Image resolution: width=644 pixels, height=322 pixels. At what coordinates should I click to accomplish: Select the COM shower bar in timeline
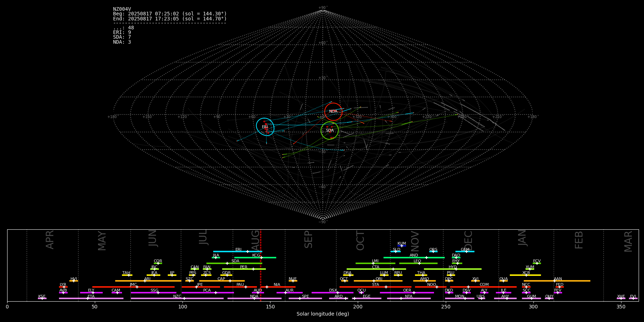click(x=484, y=287)
